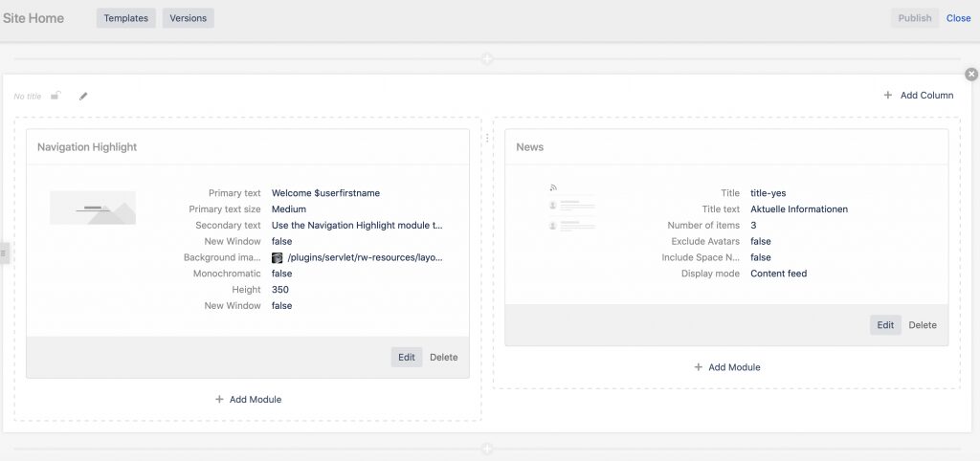This screenshot has width=980, height=461.
Task: Add a section using the top plus divider
Action: (x=487, y=59)
